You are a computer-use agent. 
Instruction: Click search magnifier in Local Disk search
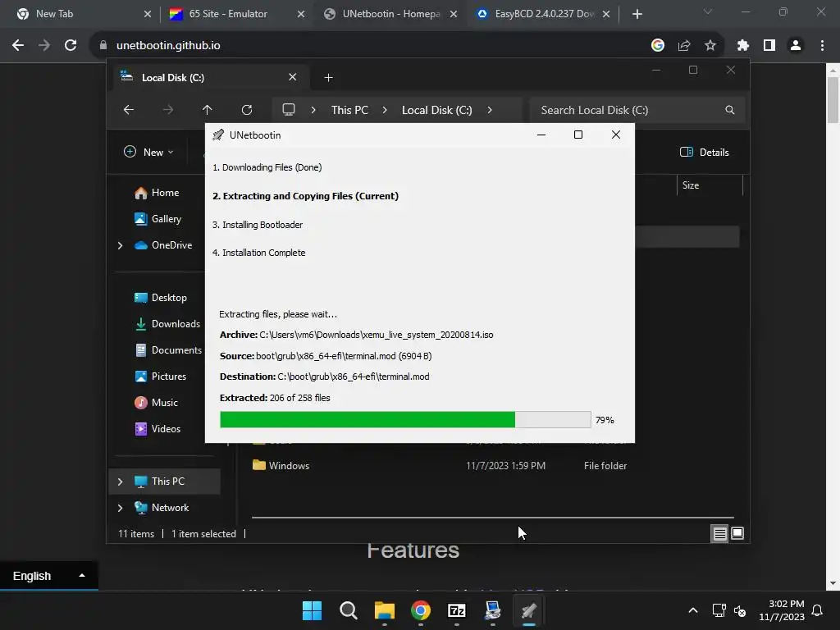729,110
